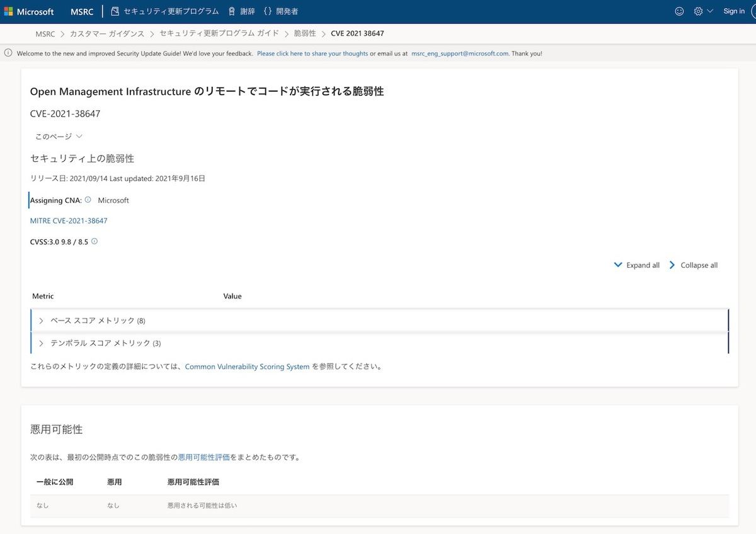This screenshot has width=756, height=534.
Task: Open the 悪用可能性評価 link
Action: [203, 457]
